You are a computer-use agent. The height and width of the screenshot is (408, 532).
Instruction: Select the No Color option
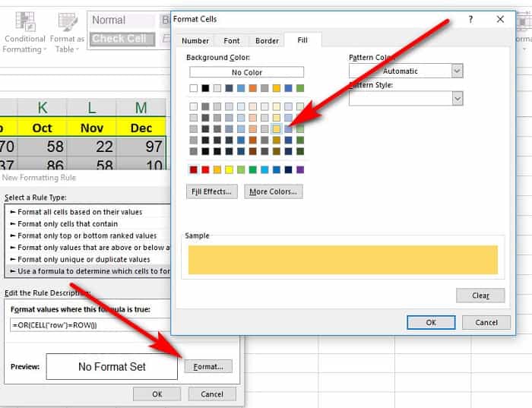[246, 72]
